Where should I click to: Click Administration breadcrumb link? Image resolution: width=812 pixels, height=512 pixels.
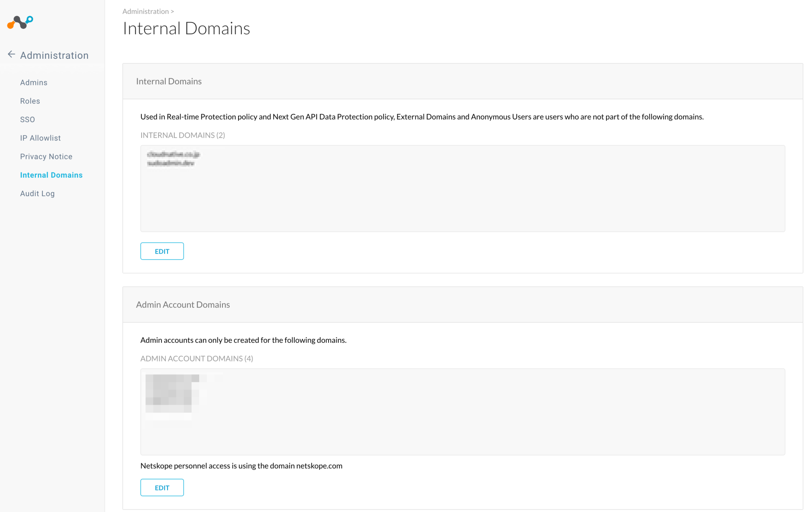point(145,11)
